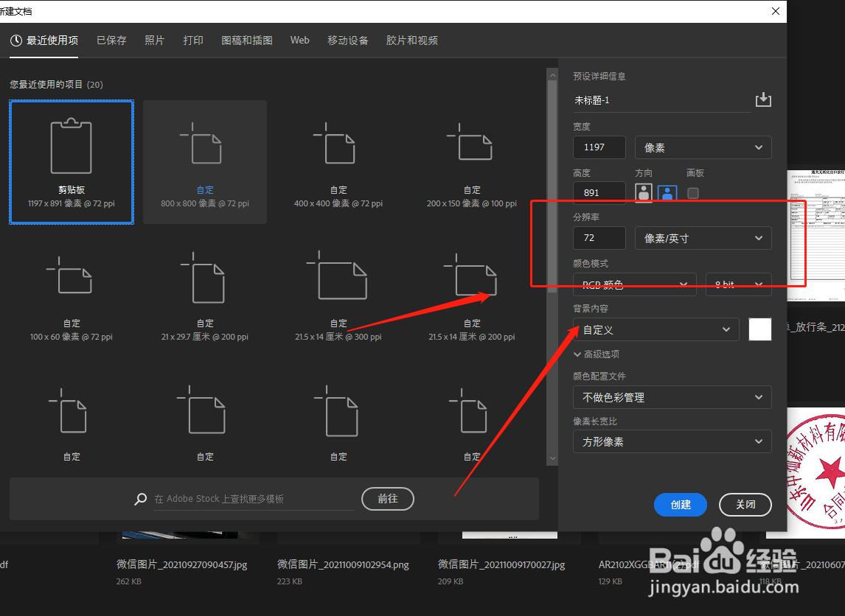Image resolution: width=845 pixels, height=616 pixels.
Task: Open the color profile dropdown 不做色彩管理
Action: click(672, 397)
